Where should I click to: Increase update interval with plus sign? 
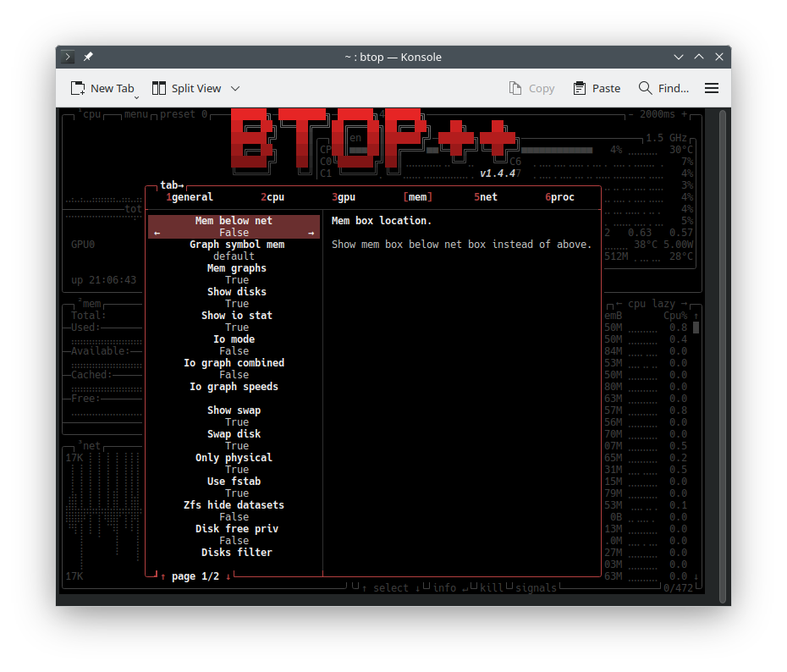pyautogui.click(x=684, y=114)
